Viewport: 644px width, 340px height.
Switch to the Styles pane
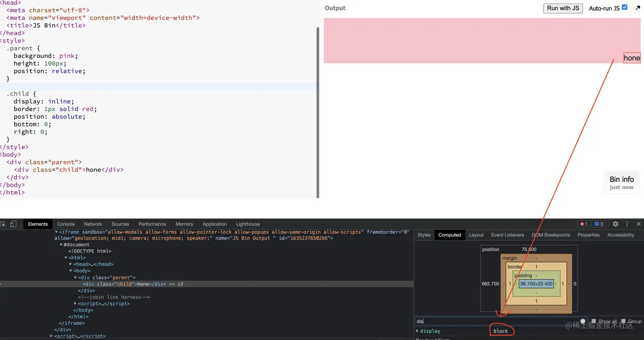coord(424,235)
